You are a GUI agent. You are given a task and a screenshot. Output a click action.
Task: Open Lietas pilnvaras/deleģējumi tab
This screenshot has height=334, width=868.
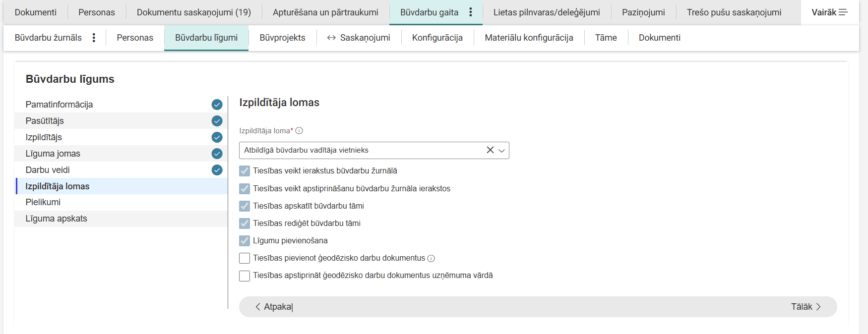[547, 12]
